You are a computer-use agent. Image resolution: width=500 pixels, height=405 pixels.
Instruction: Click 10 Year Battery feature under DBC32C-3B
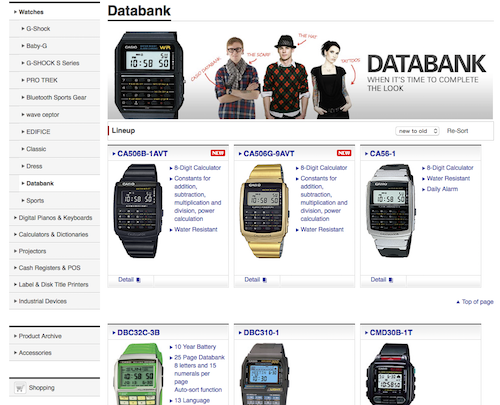pyautogui.click(x=195, y=347)
